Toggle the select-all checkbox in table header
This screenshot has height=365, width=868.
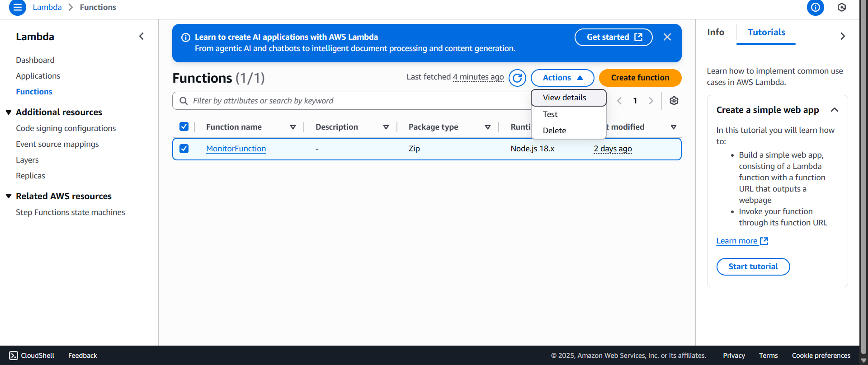click(x=184, y=127)
